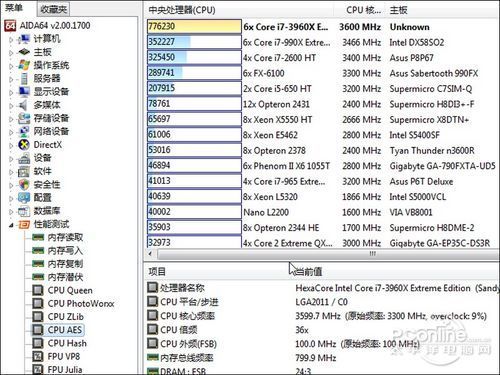Open the CPU Queen benchmark icon

[38, 290]
